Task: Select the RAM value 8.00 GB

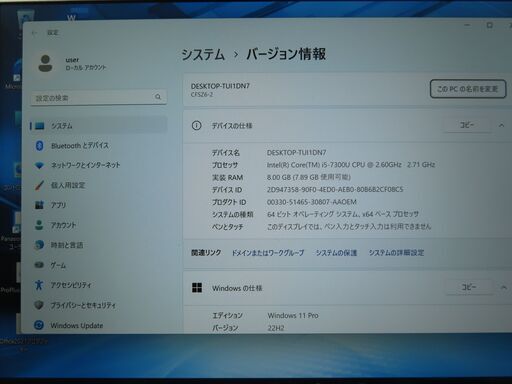Action: (x=309, y=177)
